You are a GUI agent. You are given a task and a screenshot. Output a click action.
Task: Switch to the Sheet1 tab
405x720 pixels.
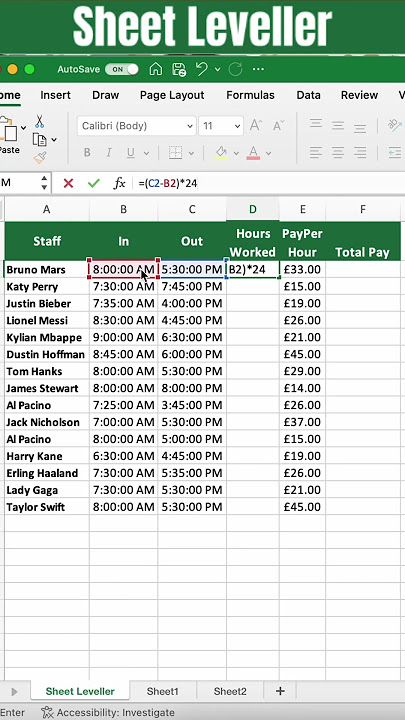click(163, 691)
